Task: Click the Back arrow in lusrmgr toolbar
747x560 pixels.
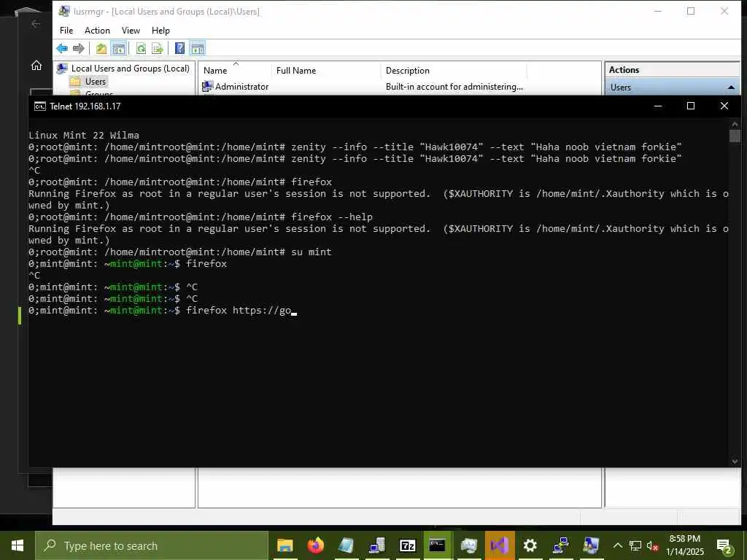Action: click(x=62, y=48)
